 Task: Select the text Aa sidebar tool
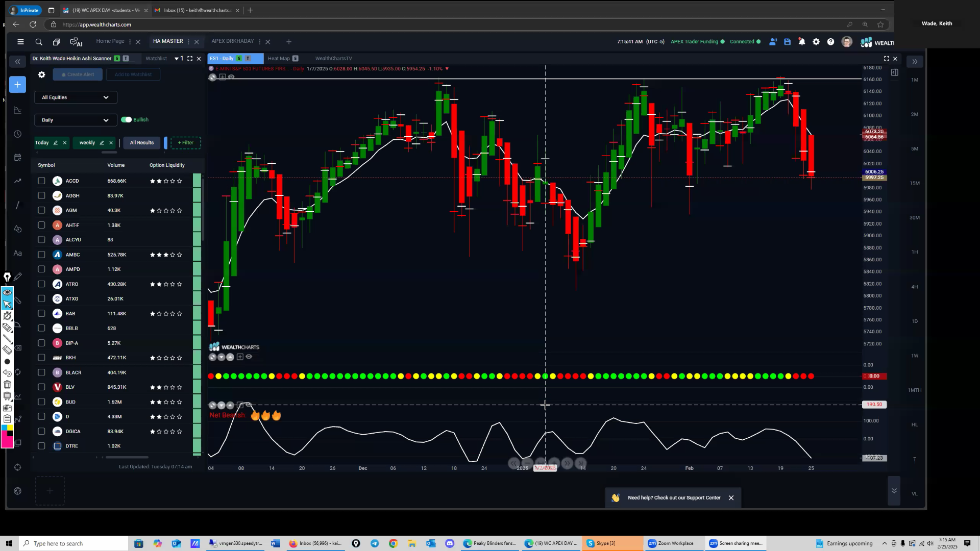tap(17, 253)
